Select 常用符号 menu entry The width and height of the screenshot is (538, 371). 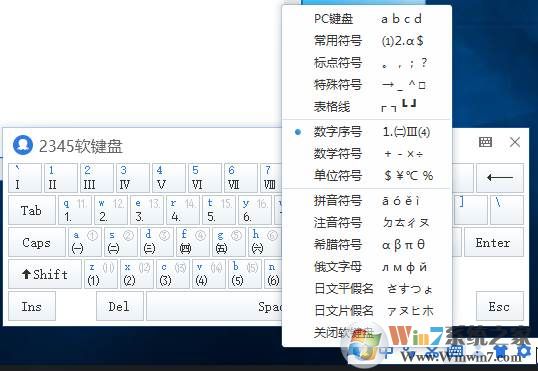point(366,40)
